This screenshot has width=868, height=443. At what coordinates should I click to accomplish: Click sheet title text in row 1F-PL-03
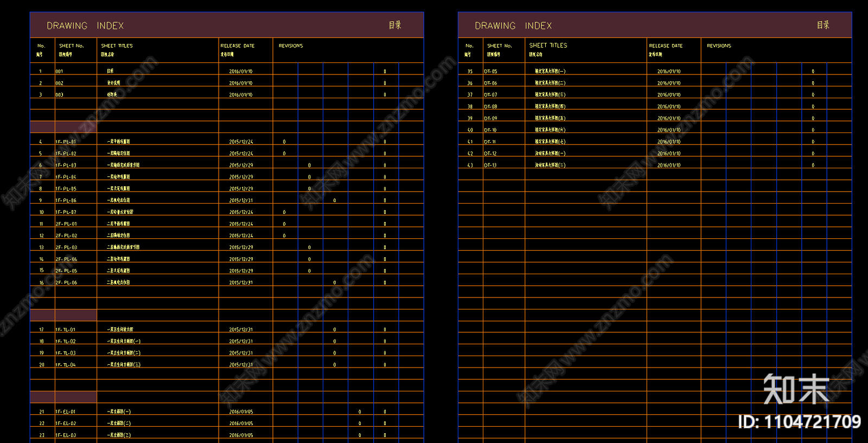coord(123,165)
